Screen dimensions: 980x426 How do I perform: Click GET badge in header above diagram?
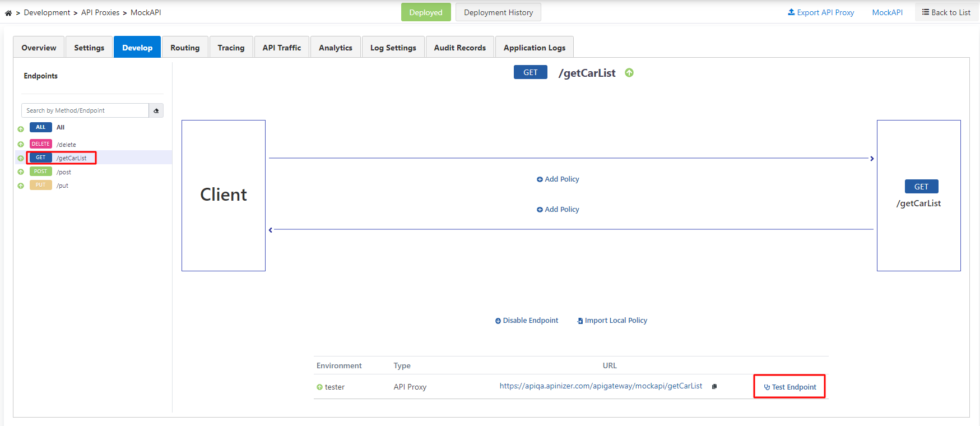pos(531,72)
